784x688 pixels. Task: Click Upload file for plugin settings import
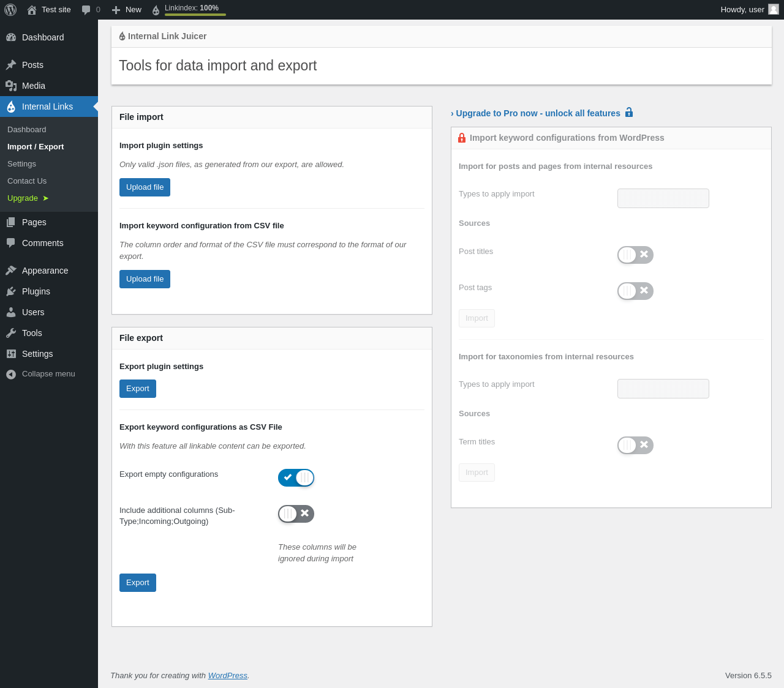point(145,187)
